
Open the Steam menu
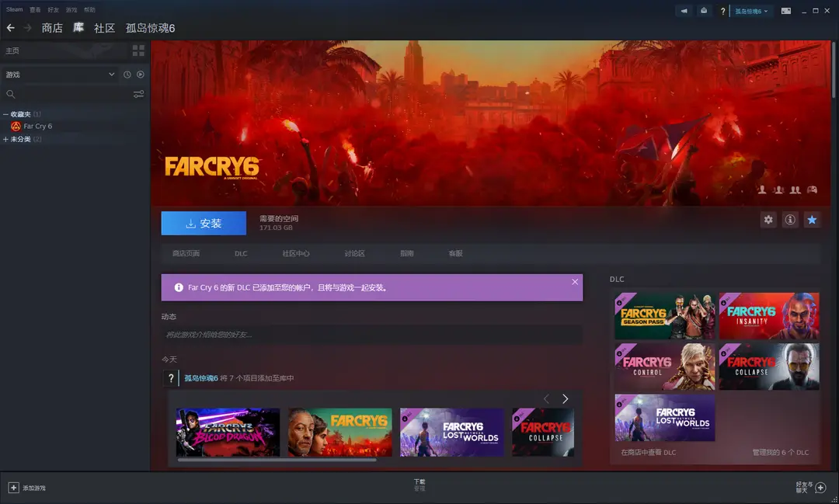(x=15, y=9)
